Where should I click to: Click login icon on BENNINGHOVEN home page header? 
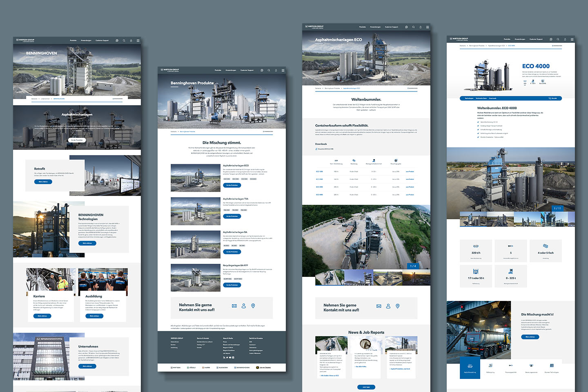click(131, 40)
